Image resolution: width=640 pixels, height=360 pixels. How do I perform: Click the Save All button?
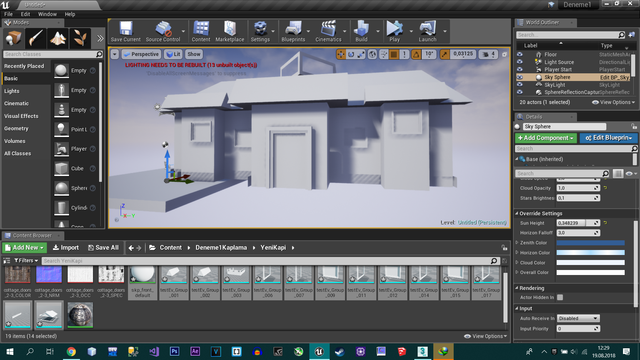pos(104,248)
